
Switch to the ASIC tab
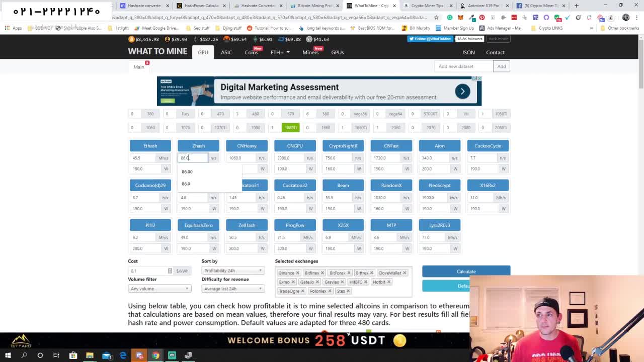pos(226,52)
